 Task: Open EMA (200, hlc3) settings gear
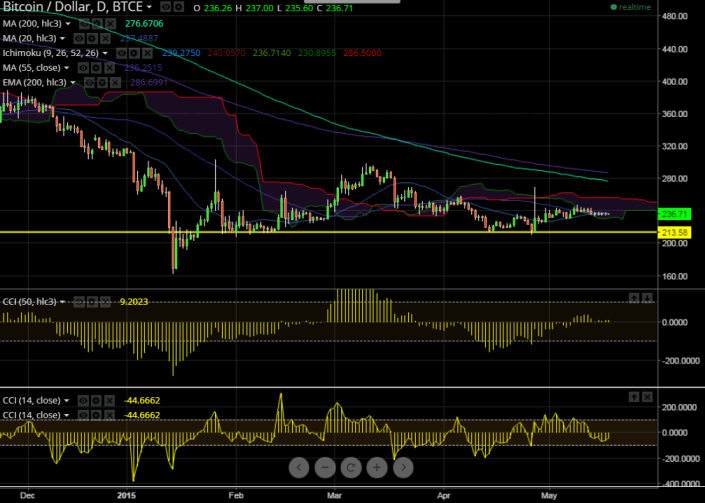click(103, 82)
